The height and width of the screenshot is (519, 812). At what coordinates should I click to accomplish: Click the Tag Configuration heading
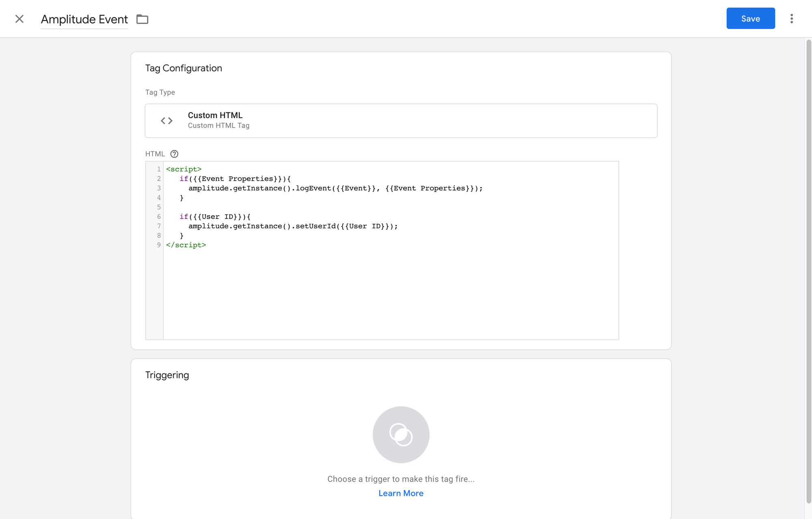tap(184, 68)
